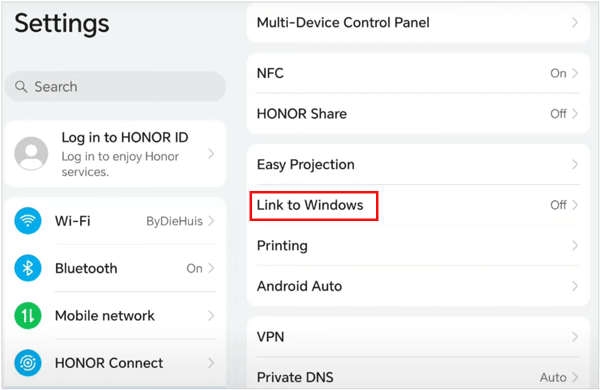Click the profile avatar icon
The height and width of the screenshot is (390, 600).
click(31, 153)
